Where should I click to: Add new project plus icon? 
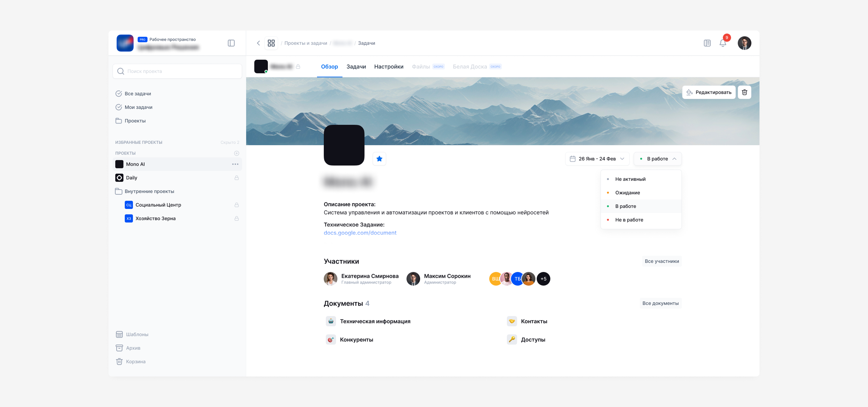point(237,153)
